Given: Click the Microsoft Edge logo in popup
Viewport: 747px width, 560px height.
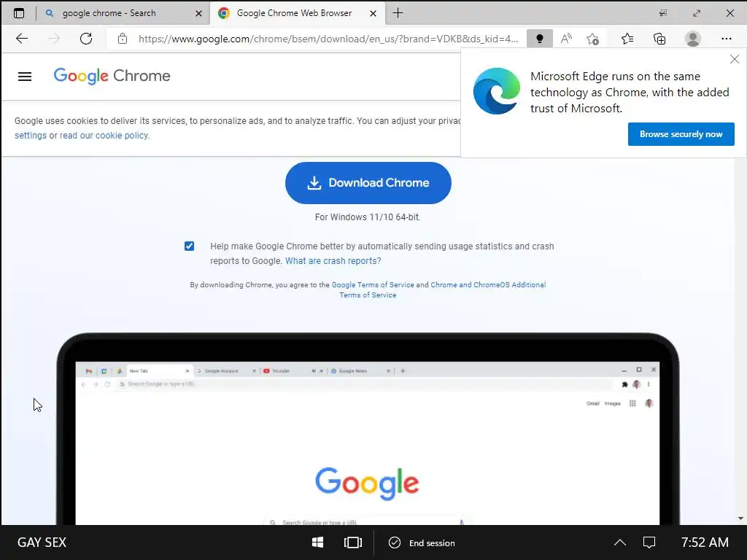Looking at the screenshot, I should [496, 91].
